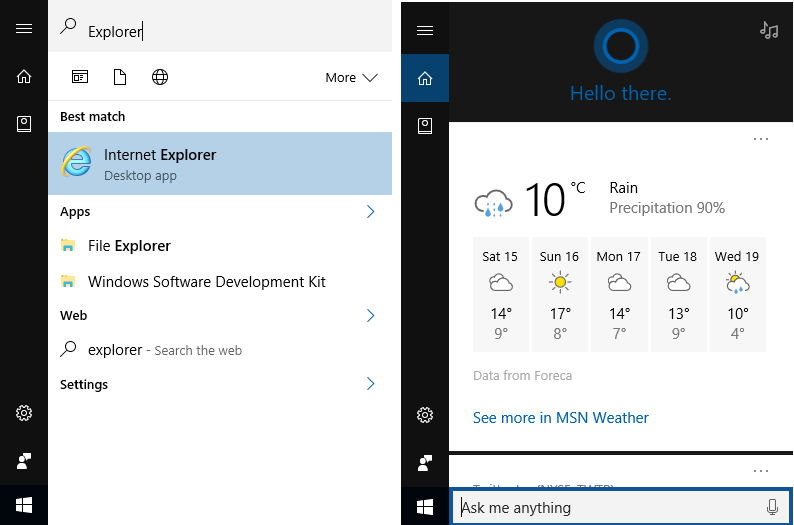Open the More filters dropdown
Screen dimensions: 794x525
[x=351, y=77]
